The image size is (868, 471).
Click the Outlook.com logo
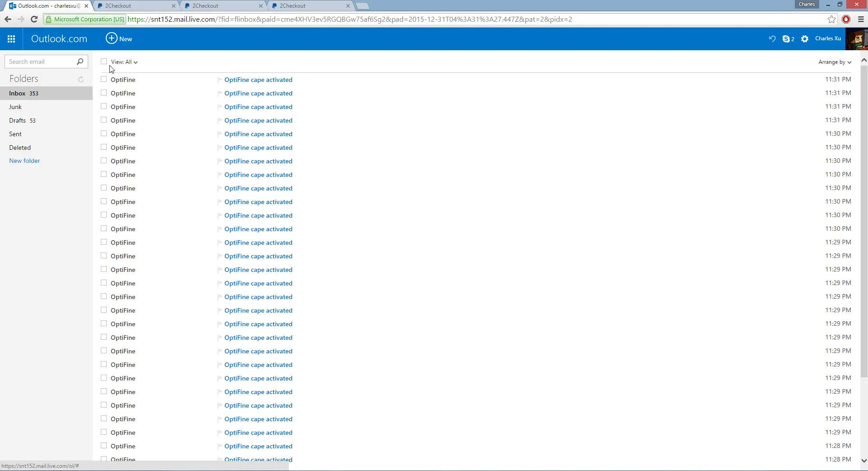pyautogui.click(x=59, y=39)
